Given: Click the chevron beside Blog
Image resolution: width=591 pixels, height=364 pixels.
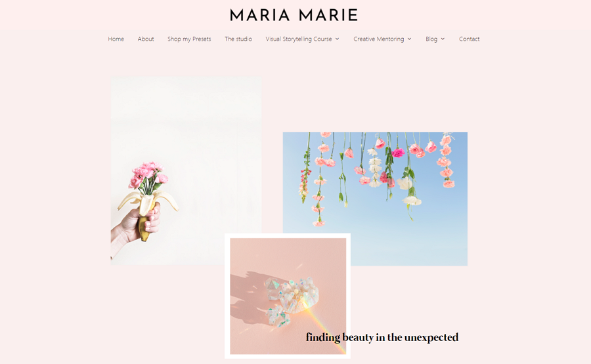Looking at the screenshot, I should click(x=443, y=39).
